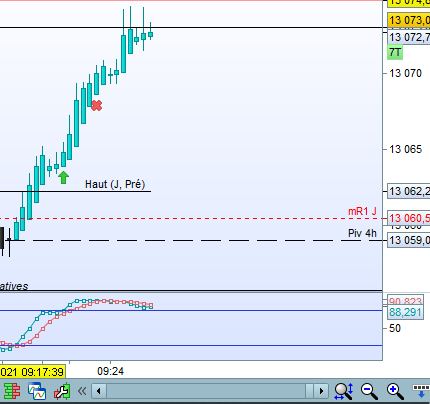Click the green buy arrow marker
Image resolution: width=430 pixels, height=404 pixels.
(63, 177)
